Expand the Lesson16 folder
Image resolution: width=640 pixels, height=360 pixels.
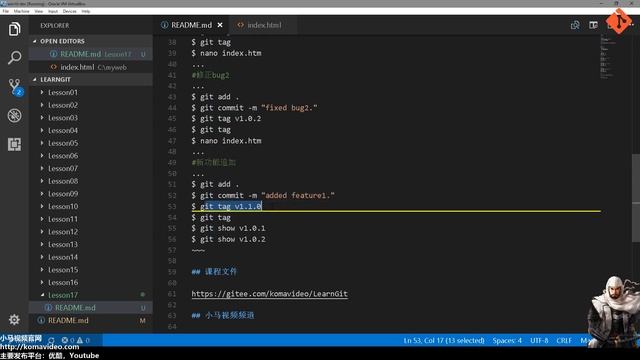pos(91,282)
